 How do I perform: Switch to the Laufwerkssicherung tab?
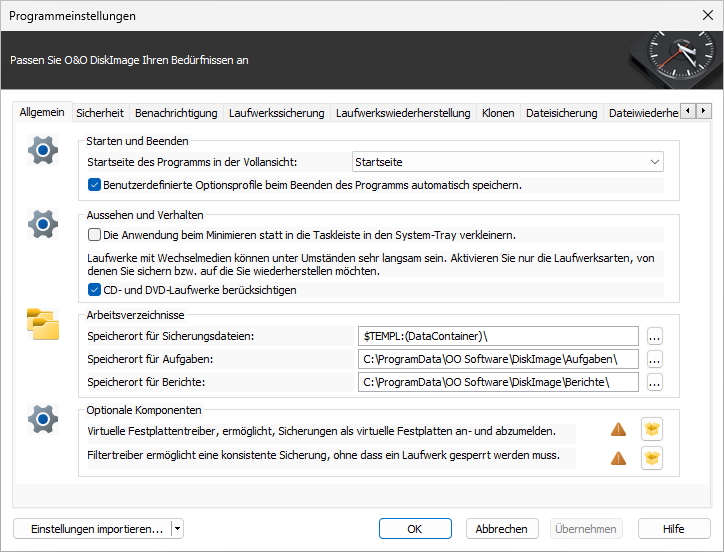pyautogui.click(x=277, y=113)
